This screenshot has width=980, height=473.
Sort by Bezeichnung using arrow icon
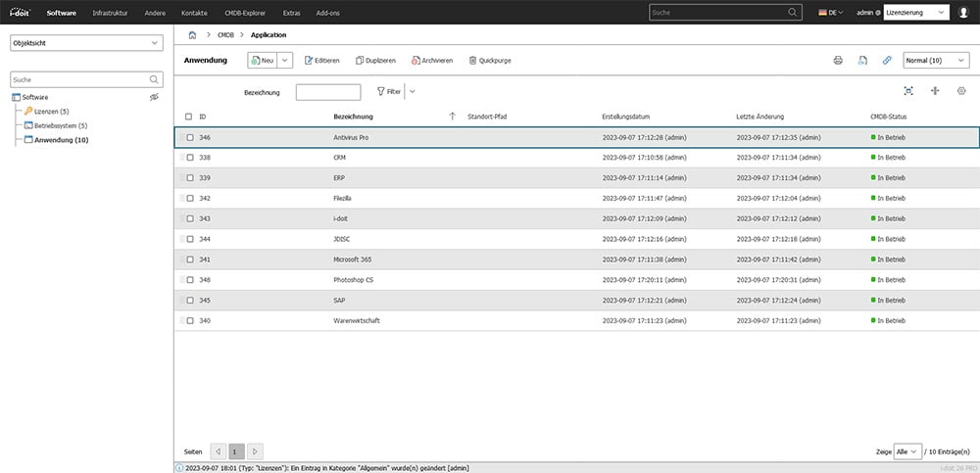[x=452, y=117]
